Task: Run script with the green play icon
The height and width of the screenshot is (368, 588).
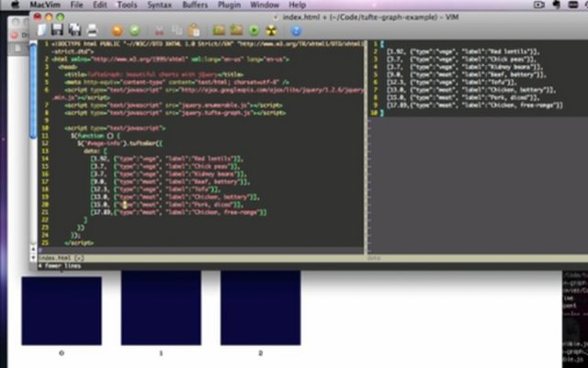Action: [254, 31]
